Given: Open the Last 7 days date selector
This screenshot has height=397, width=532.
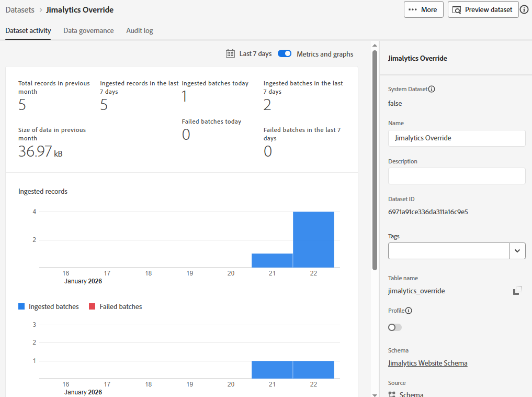Looking at the screenshot, I should point(255,54).
